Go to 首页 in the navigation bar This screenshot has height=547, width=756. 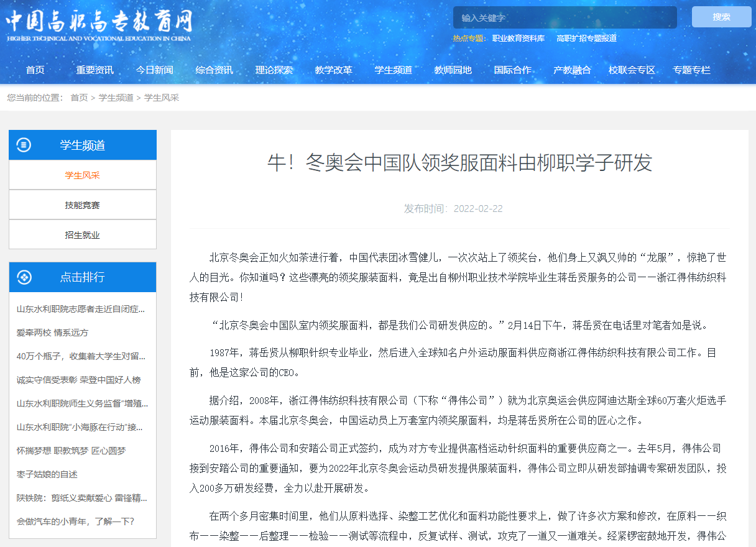35,70
